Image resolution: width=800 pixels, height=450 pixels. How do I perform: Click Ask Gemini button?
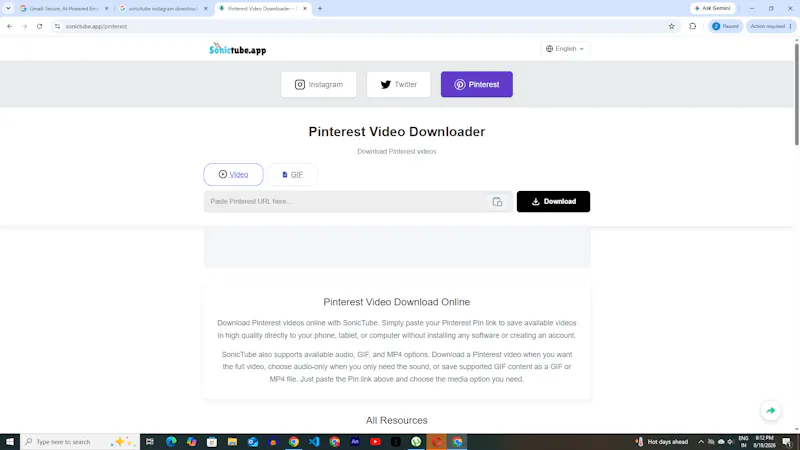(x=712, y=8)
